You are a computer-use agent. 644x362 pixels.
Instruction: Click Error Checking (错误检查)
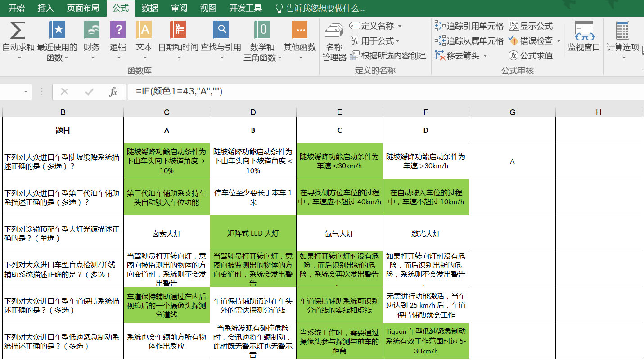(536, 41)
